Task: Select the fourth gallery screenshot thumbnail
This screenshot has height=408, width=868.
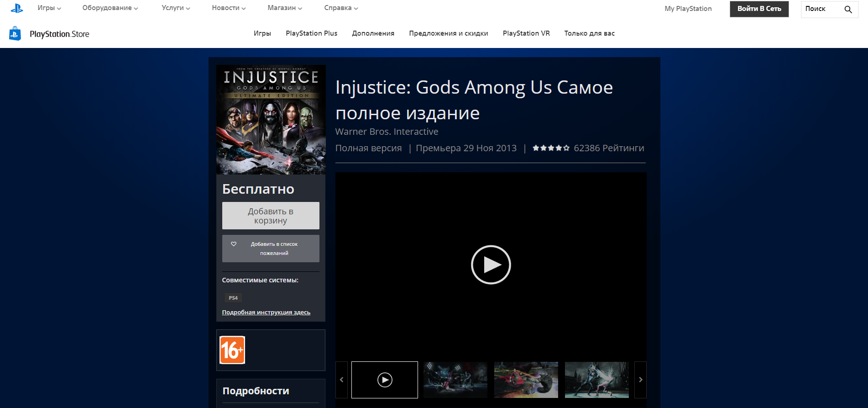Action: coord(597,380)
